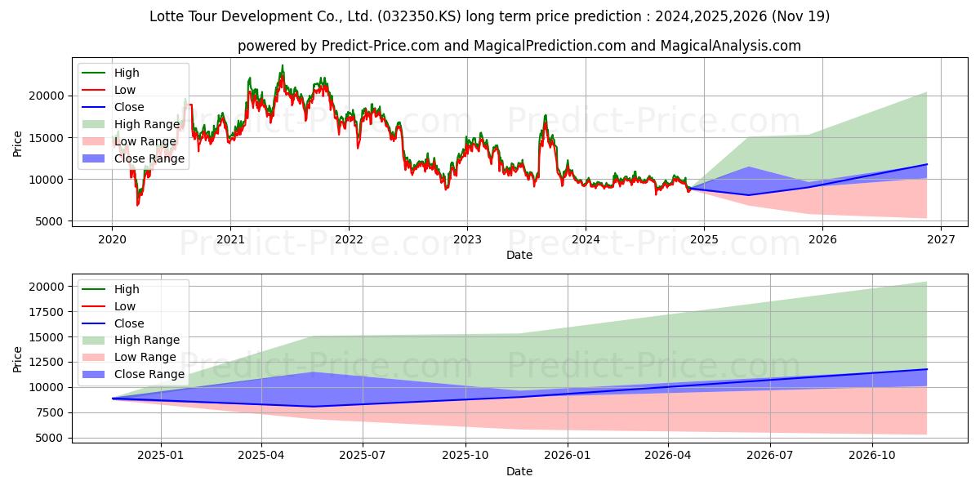Click the 'Price' y-axis label of upper chart
Screen dimensions: 980x490
pos(18,142)
